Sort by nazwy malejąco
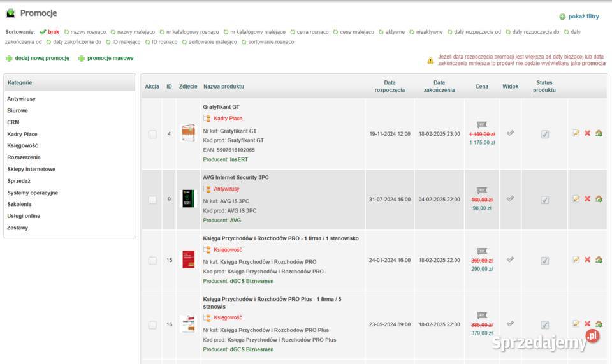The image size is (612, 364). [x=136, y=32]
